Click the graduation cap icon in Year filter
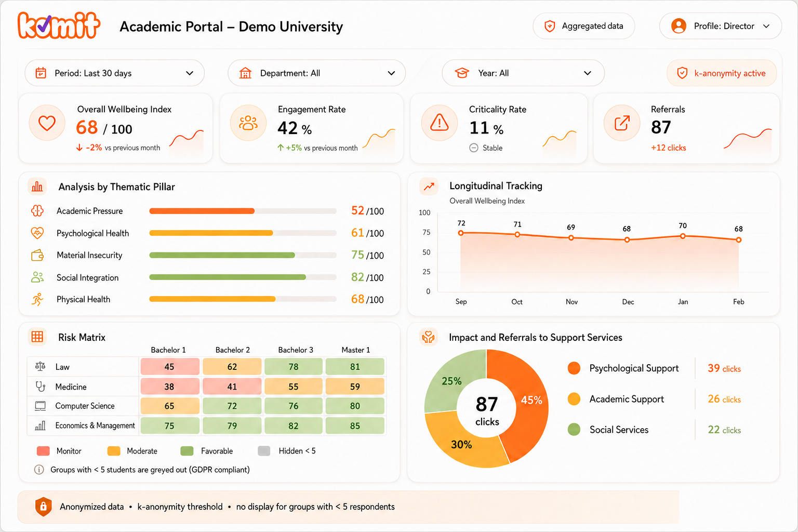Screen dimensions: 798x532 [462, 73]
